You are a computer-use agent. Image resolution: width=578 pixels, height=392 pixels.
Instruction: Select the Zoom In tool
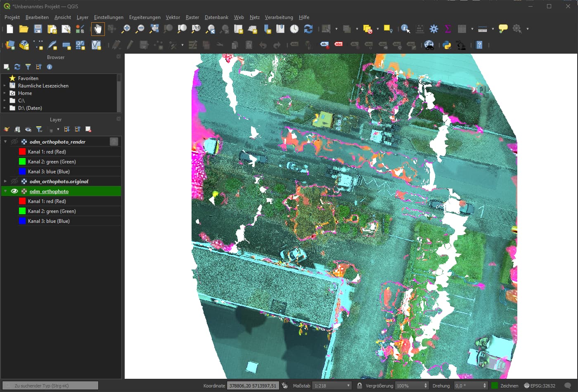[127, 29]
